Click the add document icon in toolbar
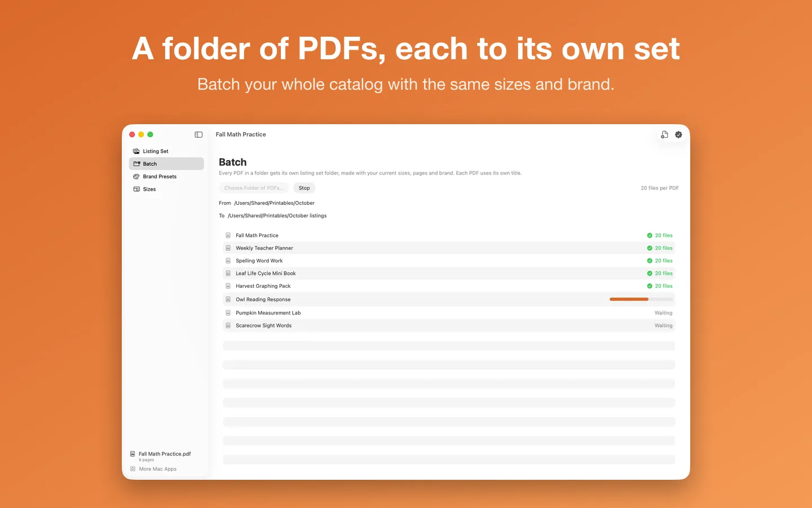The width and height of the screenshot is (812, 508). coord(664,134)
